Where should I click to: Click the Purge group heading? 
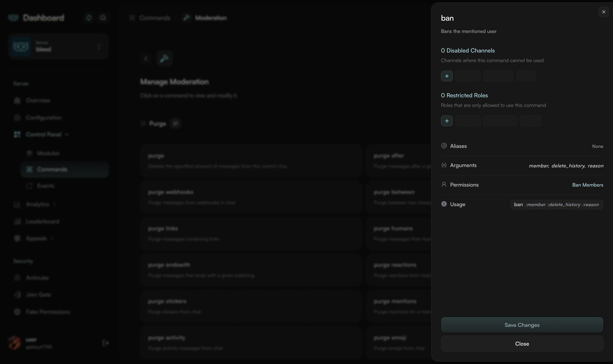pos(158,124)
